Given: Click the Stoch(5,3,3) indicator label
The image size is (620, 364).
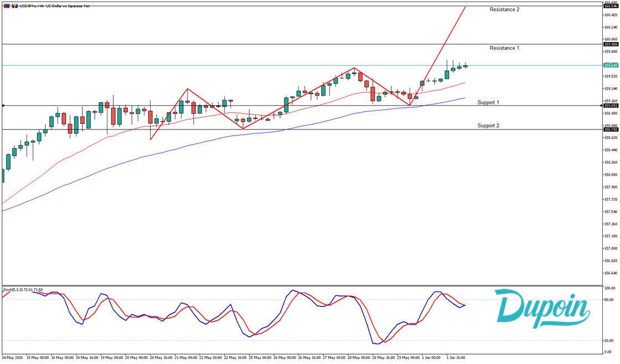Looking at the screenshot, I should click(x=23, y=290).
